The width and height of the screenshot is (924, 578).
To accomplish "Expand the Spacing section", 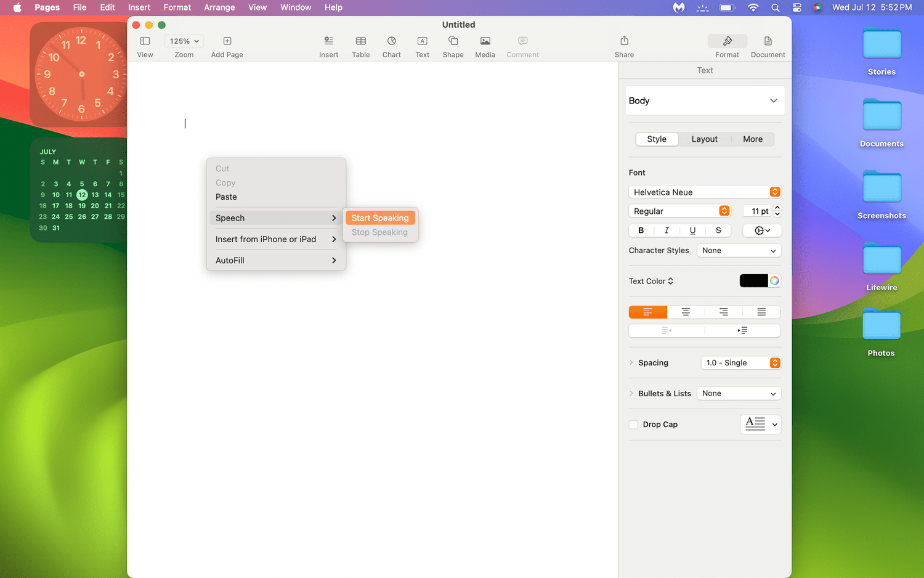I will pyautogui.click(x=631, y=362).
